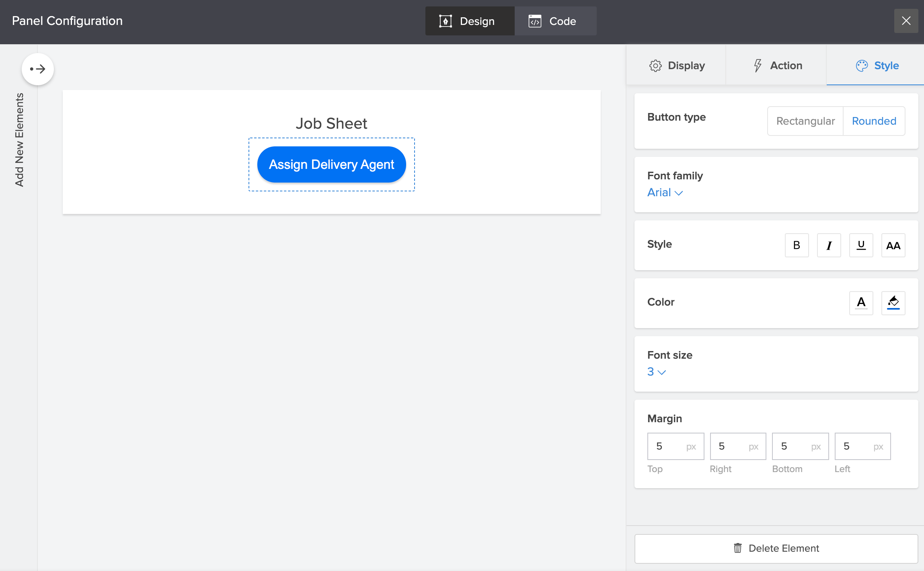The height and width of the screenshot is (571, 924).
Task: Toggle underline text style
Action: pos(861,245)
